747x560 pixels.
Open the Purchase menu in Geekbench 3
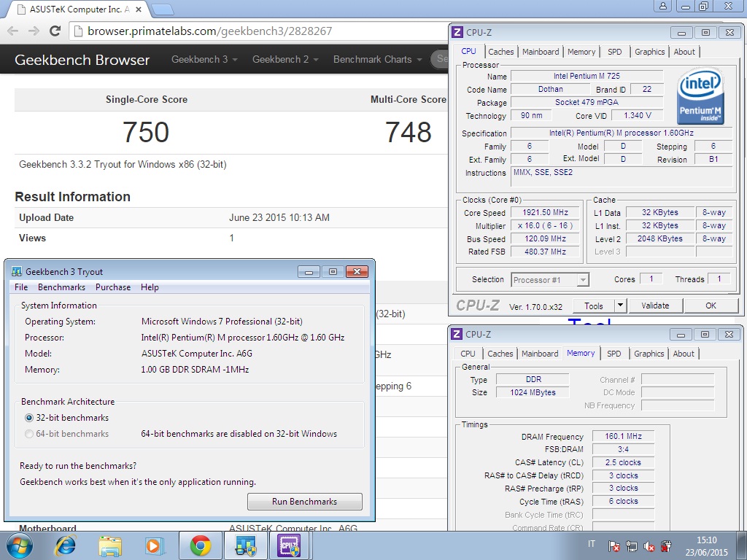[x=113, y=287]
